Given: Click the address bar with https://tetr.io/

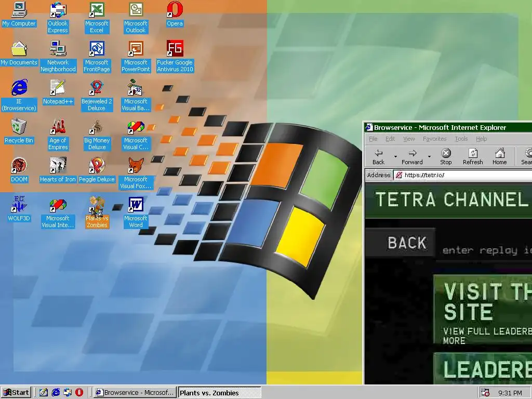Looking at the screenshot, I should 463,175.
